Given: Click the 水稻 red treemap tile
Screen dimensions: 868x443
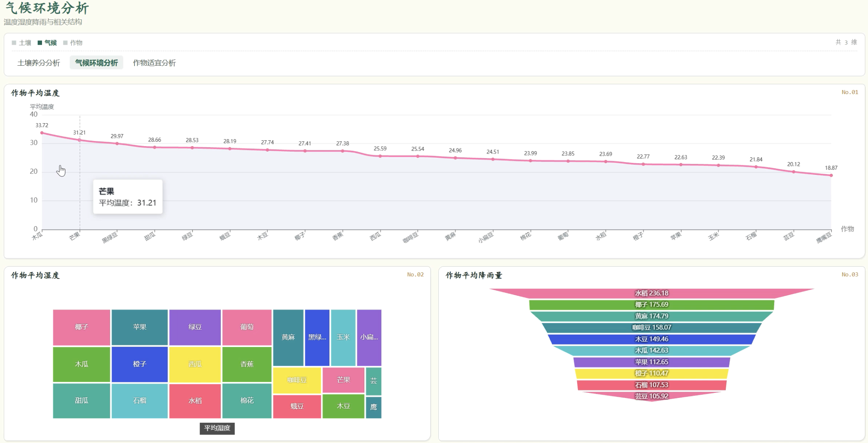Looking at the screenshot, I should (195, 401).
